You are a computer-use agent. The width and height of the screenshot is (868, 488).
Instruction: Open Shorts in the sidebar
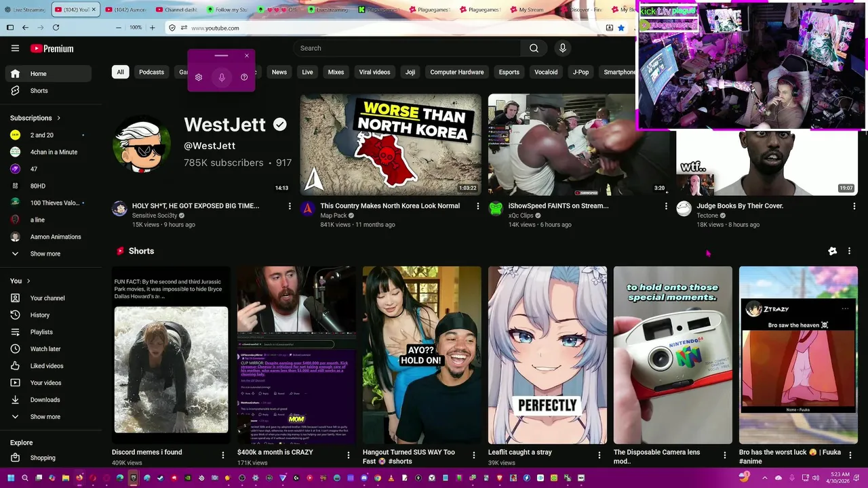[x=48, y=91]
